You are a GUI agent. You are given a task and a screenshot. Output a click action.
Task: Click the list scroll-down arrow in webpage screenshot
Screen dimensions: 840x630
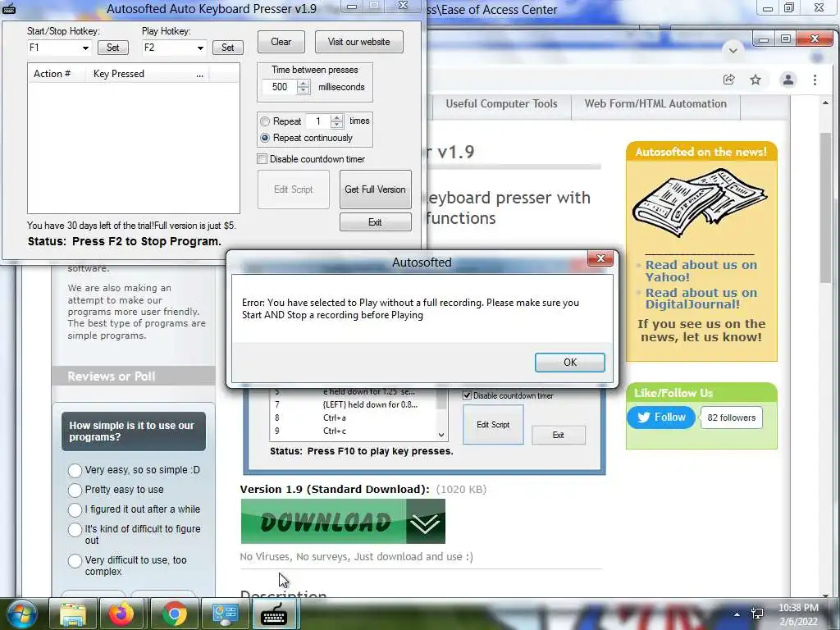(441, 435)
